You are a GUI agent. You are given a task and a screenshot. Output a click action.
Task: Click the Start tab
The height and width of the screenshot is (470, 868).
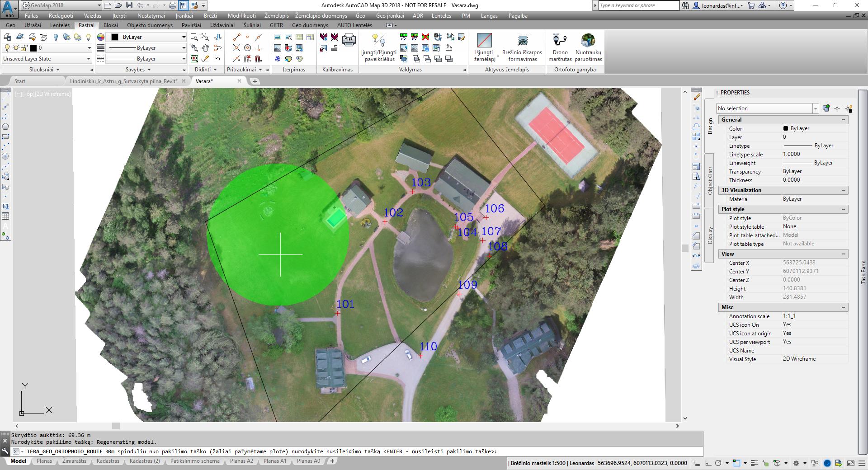[x=20, y=81]
